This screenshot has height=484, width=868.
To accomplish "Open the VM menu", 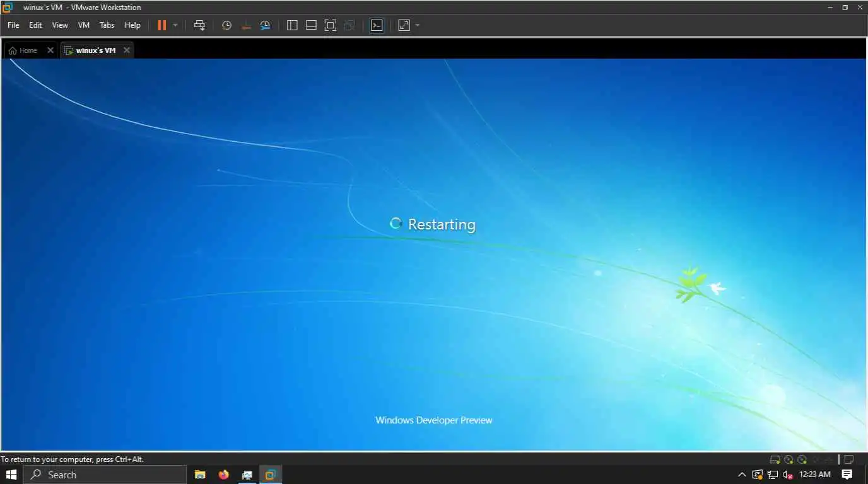I will [x=84, y=25].
